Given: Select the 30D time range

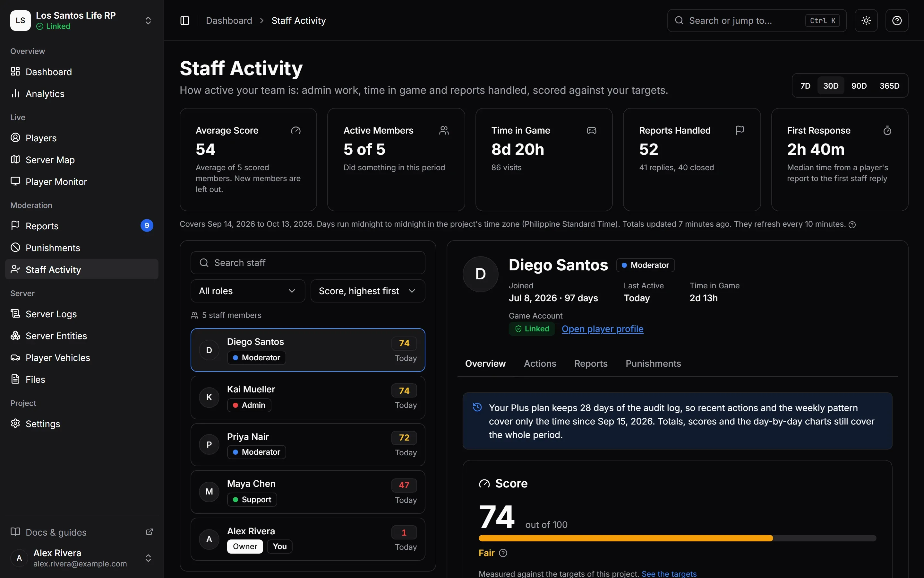Looking at the screenshot, I should click(x=830, y=86).
